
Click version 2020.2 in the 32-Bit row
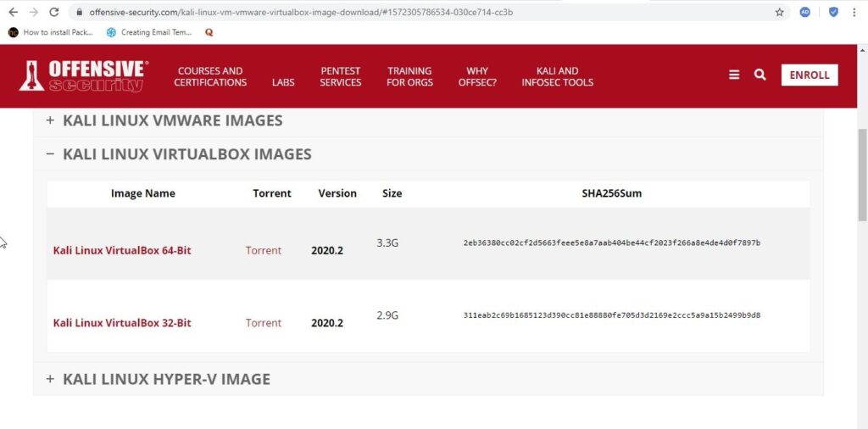click(x=327, y=323)
